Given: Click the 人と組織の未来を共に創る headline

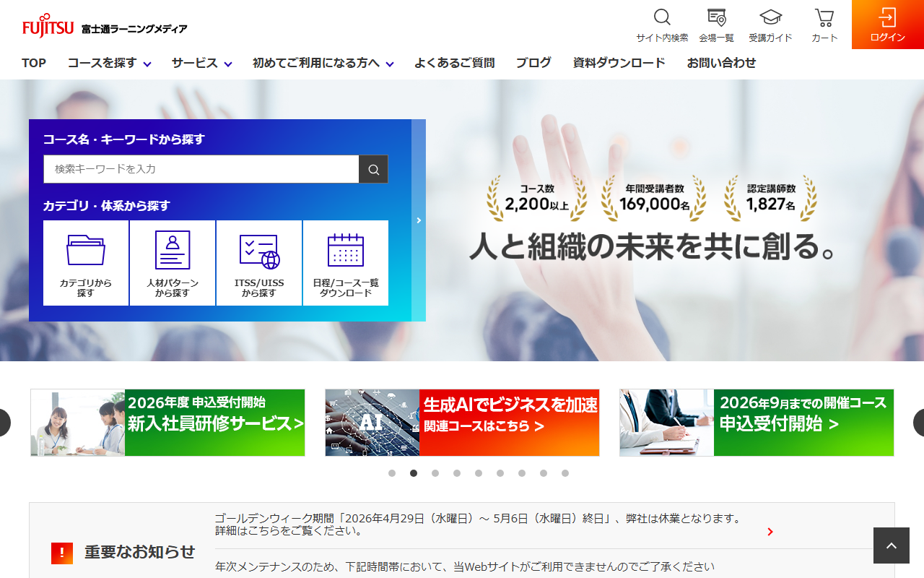Looking at the screenshot, I should 653,246.
